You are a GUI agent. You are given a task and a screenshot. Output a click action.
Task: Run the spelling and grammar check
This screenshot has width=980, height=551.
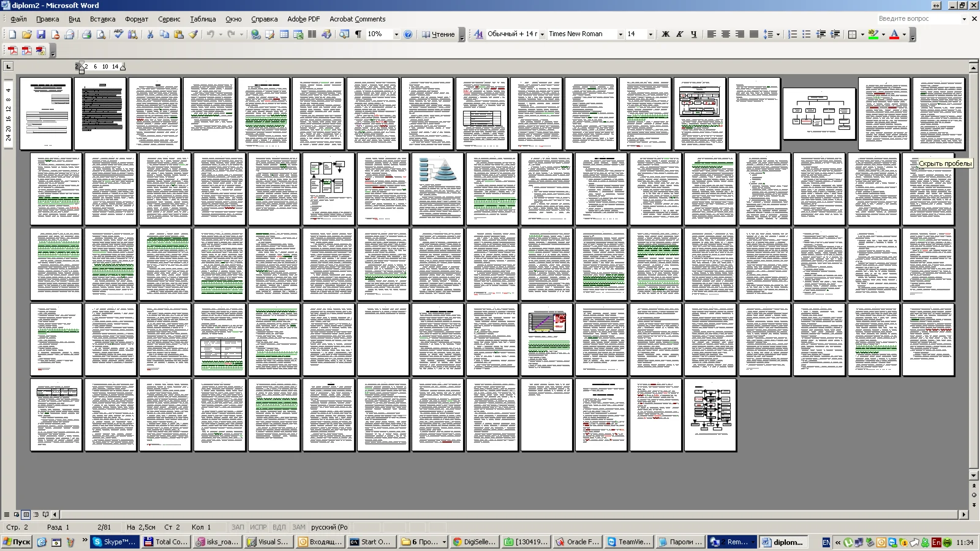click(x=118, y=34)
